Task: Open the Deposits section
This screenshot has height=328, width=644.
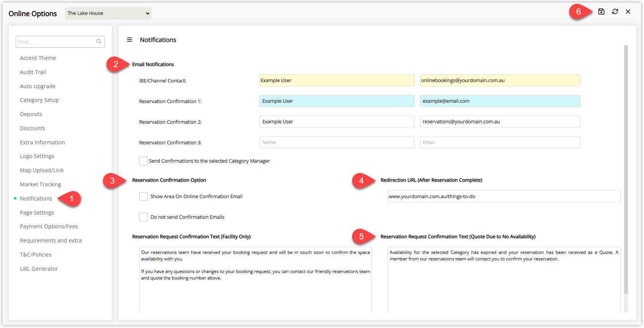Action: click(31, 114)
